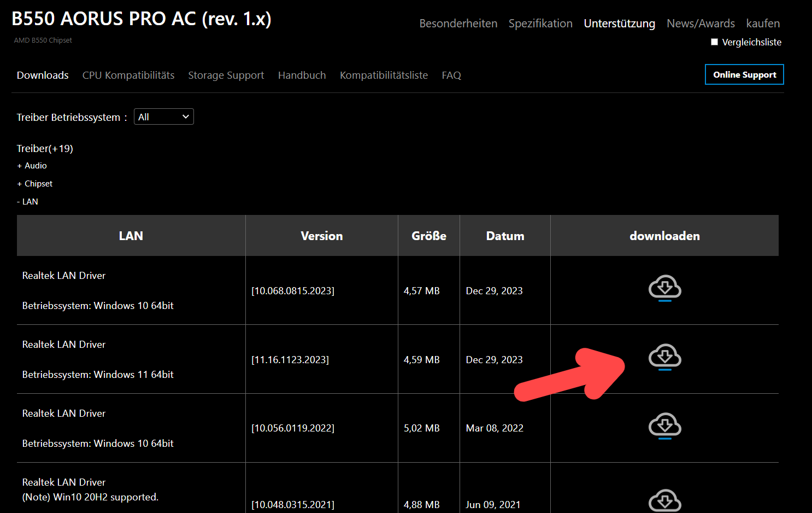Switch to the Downloads tab

43,75
